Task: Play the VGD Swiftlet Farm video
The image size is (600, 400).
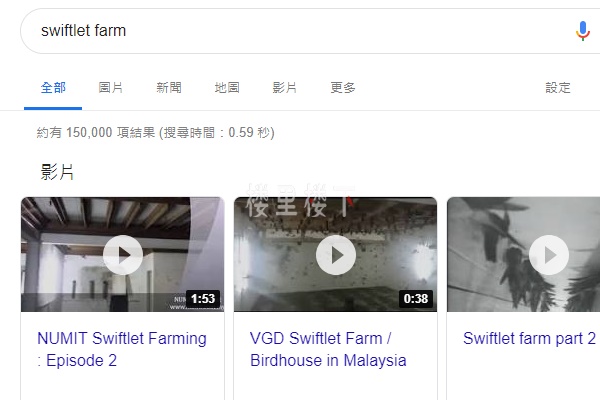Action: pyautogui.click(x=336, y=255)
